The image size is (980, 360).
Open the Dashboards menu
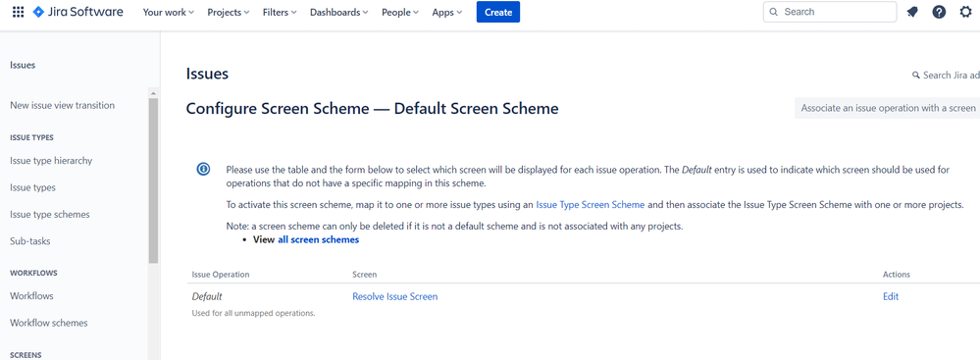click(338, 12)
